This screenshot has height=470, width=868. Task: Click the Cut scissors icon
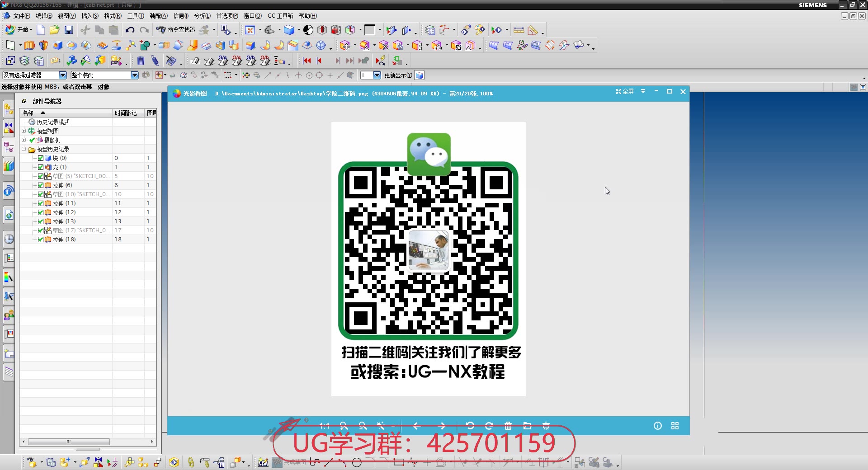[85, 30]
